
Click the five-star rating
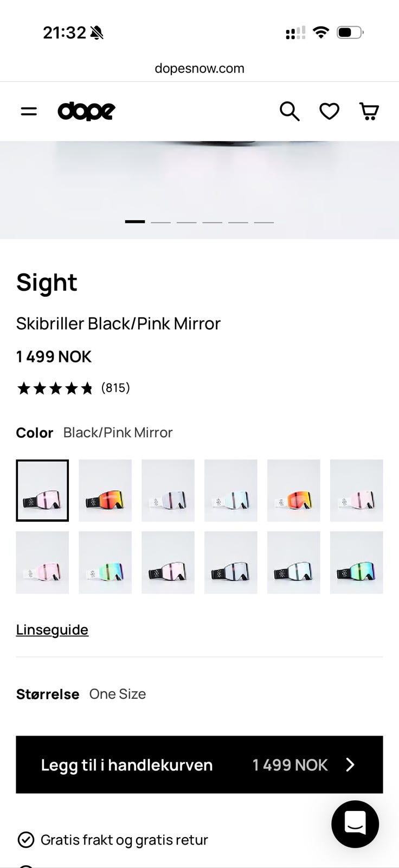point(55,388)
